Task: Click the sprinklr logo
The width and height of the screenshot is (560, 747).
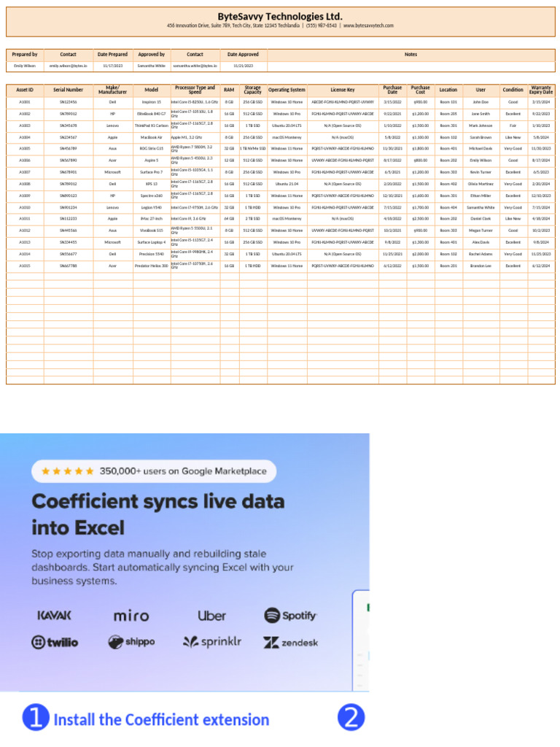Action: [x=212, y=642]
